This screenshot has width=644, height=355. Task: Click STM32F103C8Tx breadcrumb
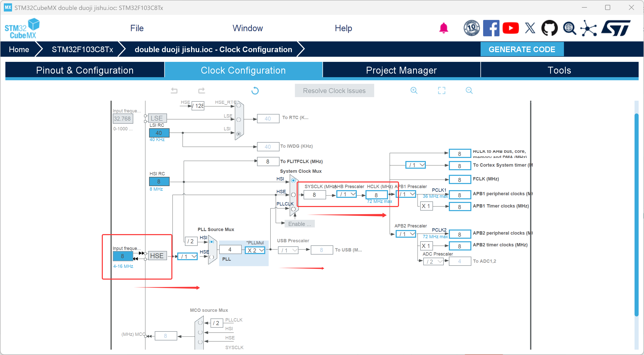pyautogui.click(x=82, y=49)
